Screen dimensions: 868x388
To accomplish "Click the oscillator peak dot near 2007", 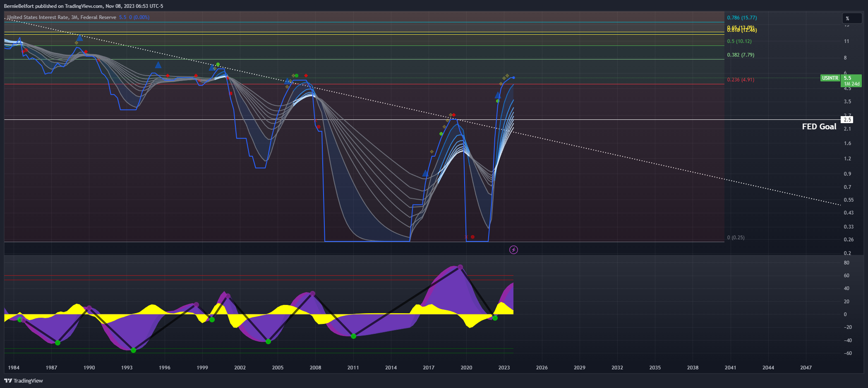I will (312, 294).
